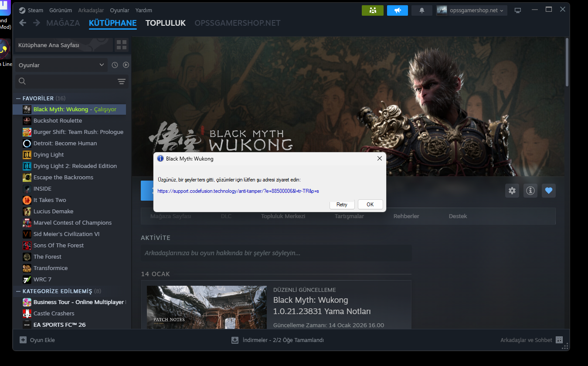This screenshot has width=588, height=366.
Task: Select Sid Meier's Civilization VI
Action: pos(66,234)
